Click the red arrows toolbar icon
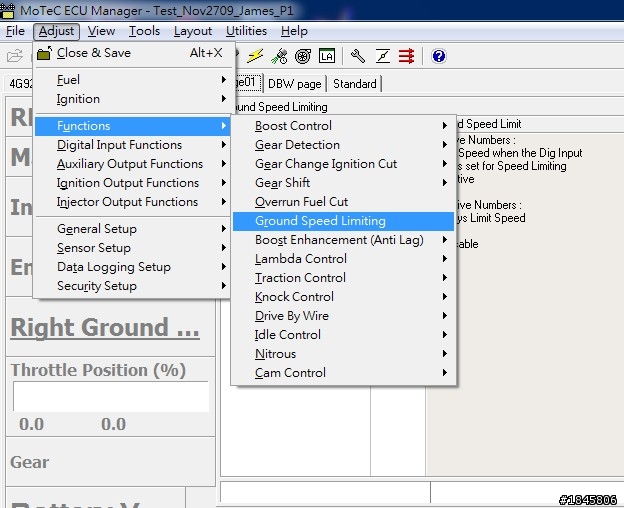This screenshot has height=508, width=624. coord(406,56)
